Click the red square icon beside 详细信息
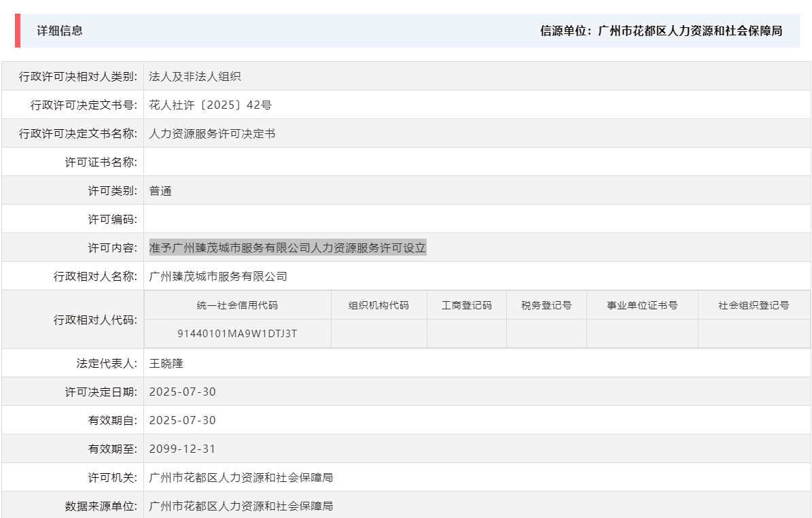The width and height of the screenshot is (812, 518). point(17,31)
